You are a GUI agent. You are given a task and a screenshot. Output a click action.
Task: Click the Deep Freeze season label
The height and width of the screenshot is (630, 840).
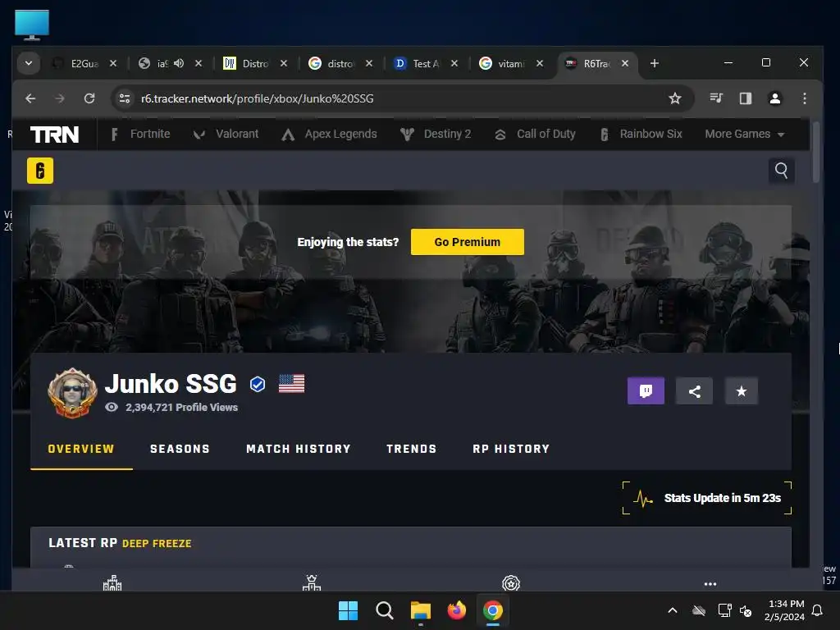click(157, 544)
